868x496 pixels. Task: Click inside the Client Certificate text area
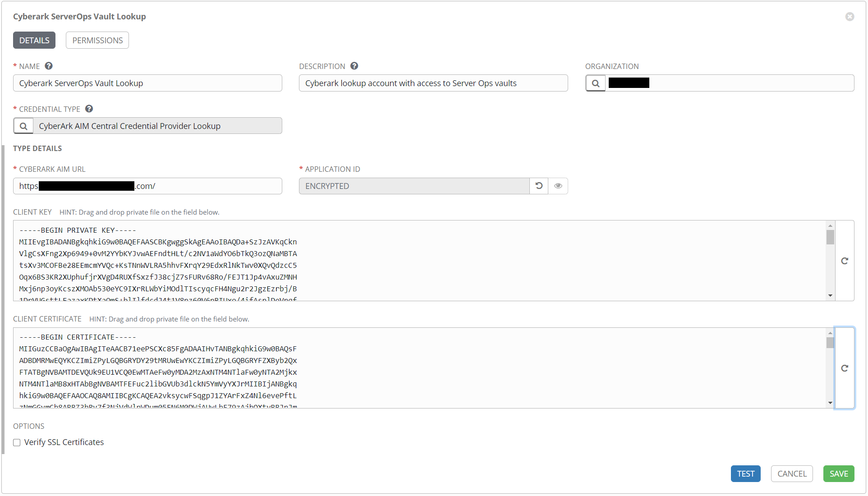(419, 368)
